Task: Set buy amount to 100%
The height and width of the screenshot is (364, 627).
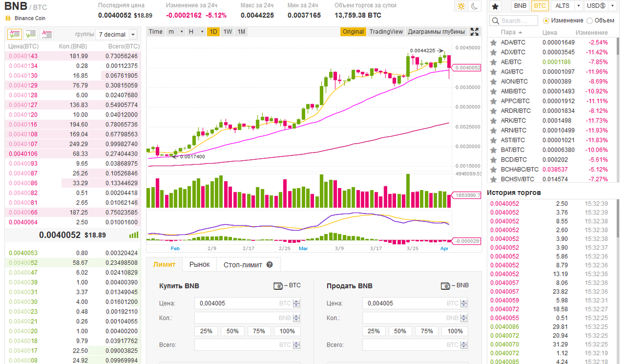Action: click(x=287, y=331)
